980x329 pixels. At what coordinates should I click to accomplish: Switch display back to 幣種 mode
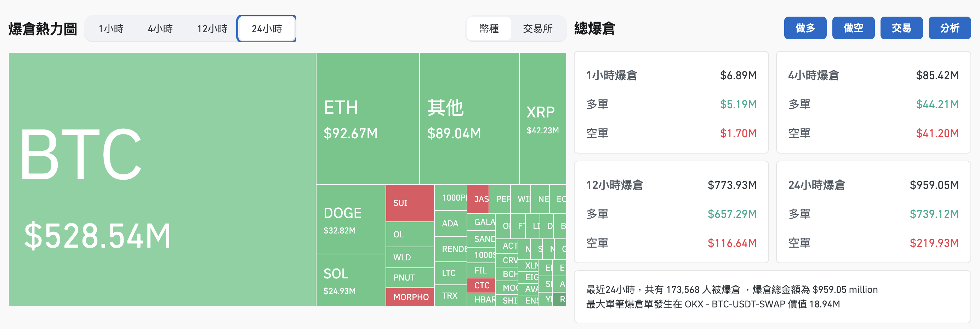coord(489,28)
